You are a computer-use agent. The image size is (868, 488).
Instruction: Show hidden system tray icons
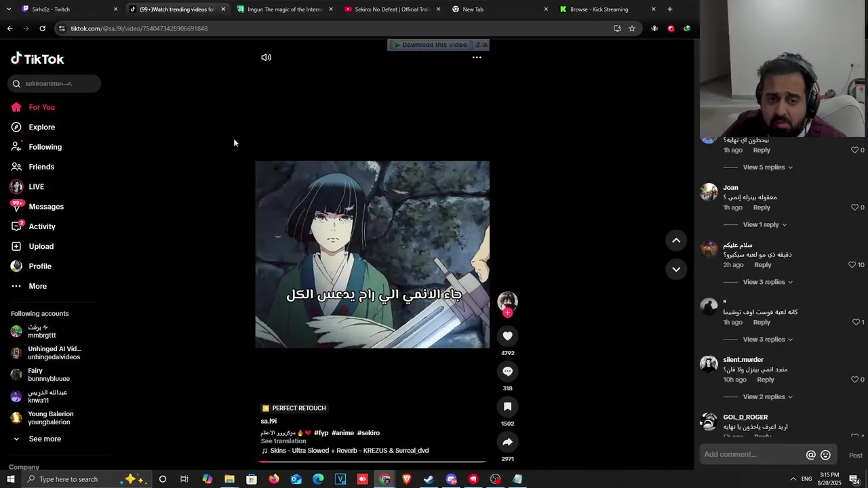tap(793, 479)
